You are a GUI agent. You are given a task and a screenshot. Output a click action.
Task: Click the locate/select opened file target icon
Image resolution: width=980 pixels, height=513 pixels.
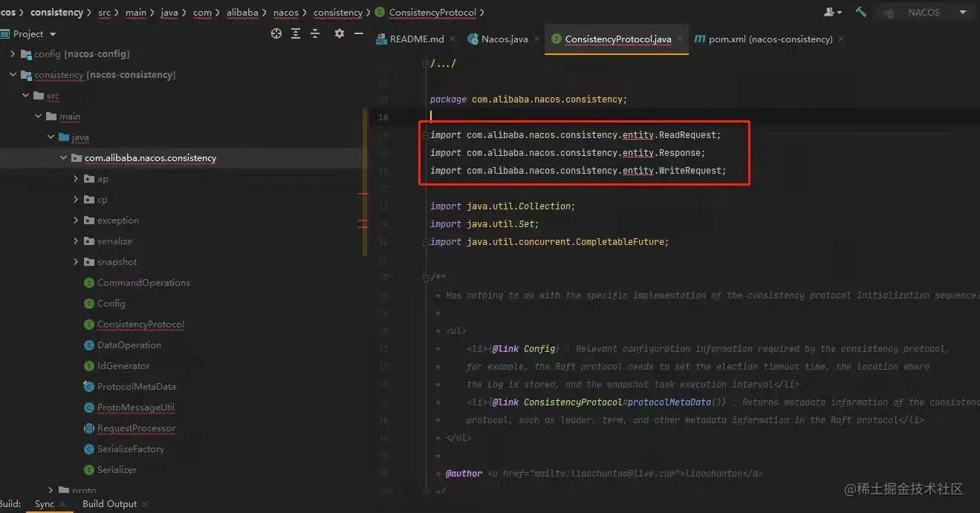[276, 33]
